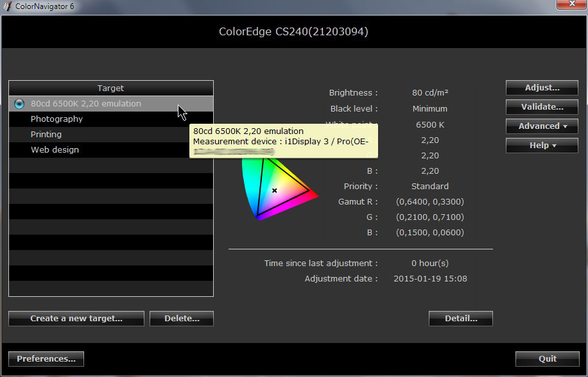Viewport: 588px width, 377px height.
Task: Click the ColorNavigator app icon in title bar
Action: tap(7, 6)
